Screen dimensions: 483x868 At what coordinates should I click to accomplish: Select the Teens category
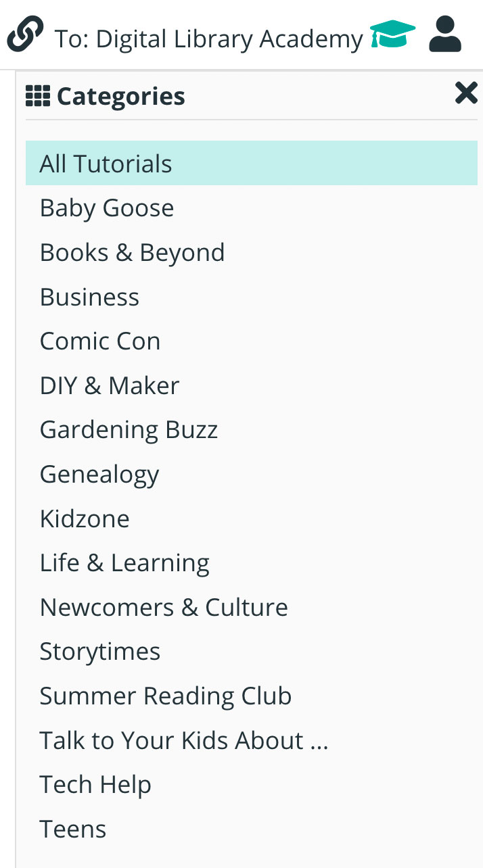point(73,829)
